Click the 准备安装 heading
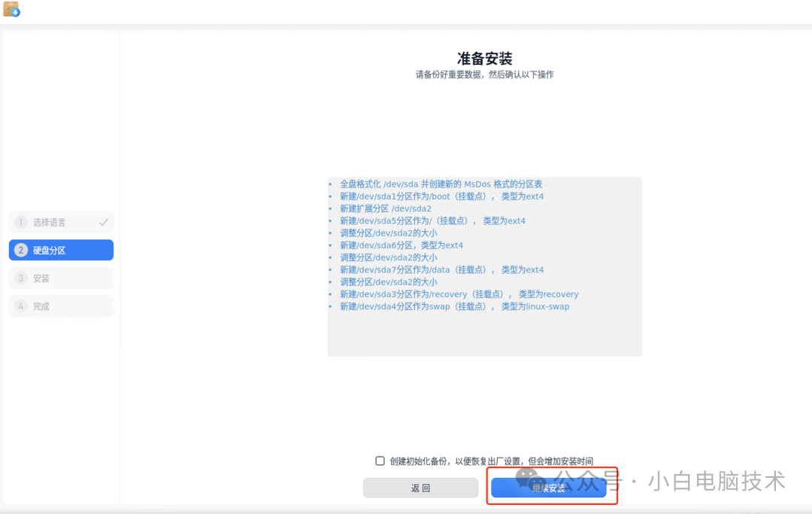Screen dimensions: 812x514 pos(485,58)
